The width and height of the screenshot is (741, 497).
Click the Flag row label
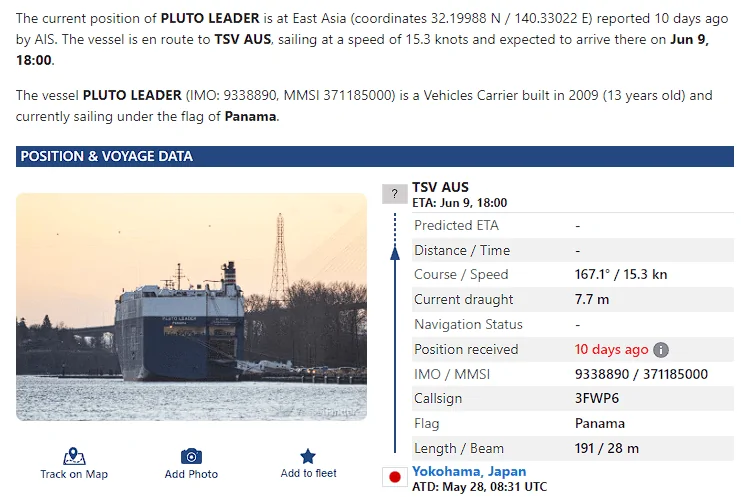point(426,423)
